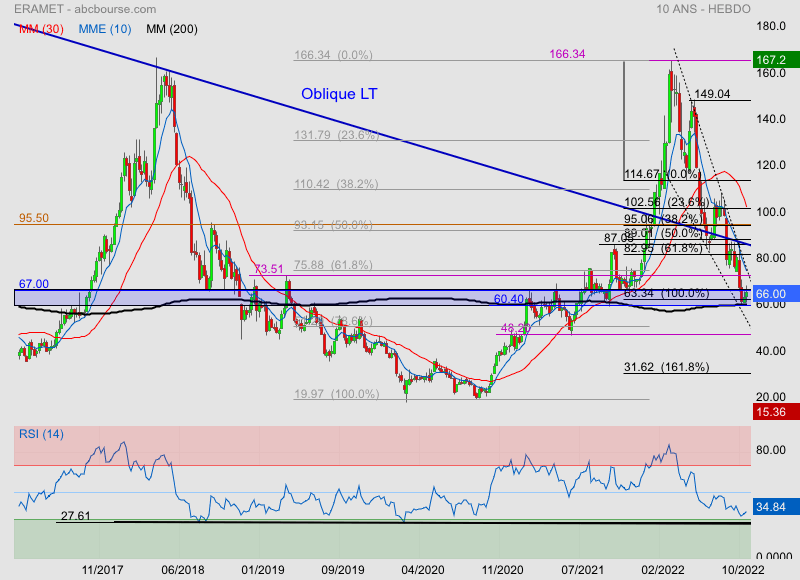
Task: Click the blue 60.40 level label
Action: click(509, 299)
